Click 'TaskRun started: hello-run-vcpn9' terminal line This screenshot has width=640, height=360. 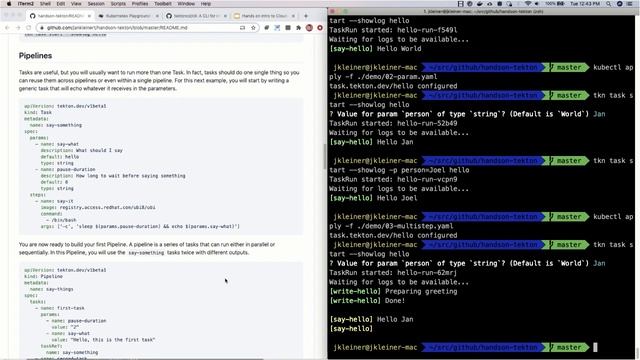[x=393, y=179]
